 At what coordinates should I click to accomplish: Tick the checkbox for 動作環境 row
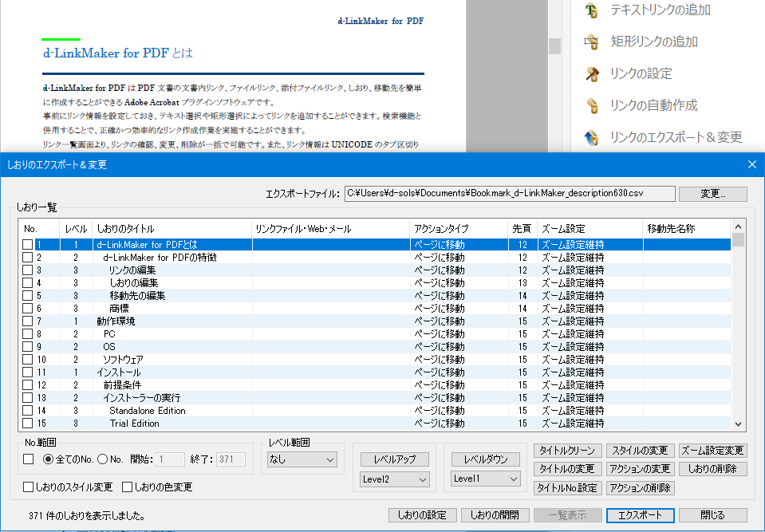coord(28,321)
